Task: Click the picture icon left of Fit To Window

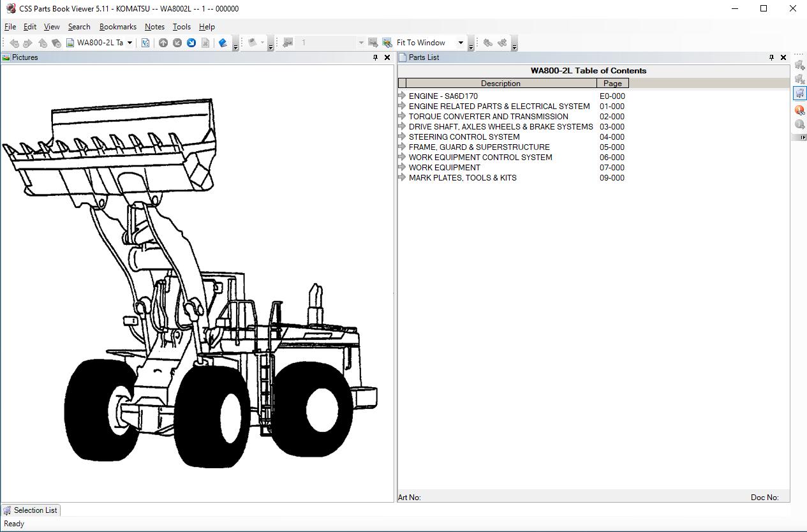Action: pyautogui.click(x=387, y=43)
